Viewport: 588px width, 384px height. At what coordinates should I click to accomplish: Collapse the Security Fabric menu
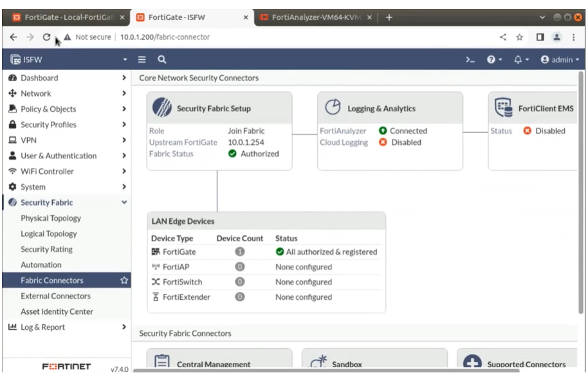67,203
